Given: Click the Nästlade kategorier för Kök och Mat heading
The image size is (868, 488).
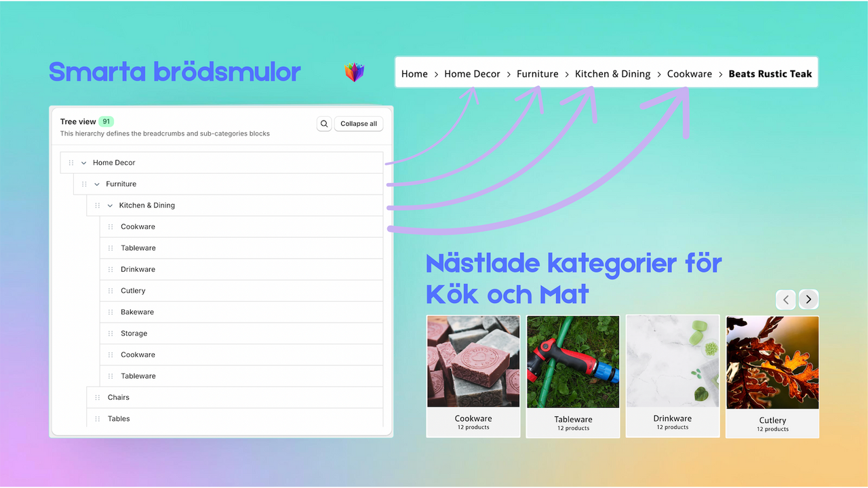Looking at the screenshot, I should point(574,279).
